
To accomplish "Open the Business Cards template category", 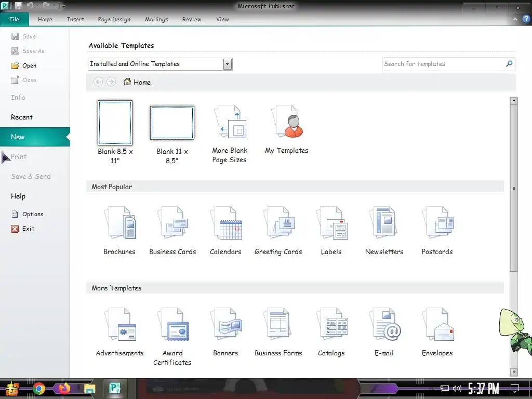I will coord(172,230).
